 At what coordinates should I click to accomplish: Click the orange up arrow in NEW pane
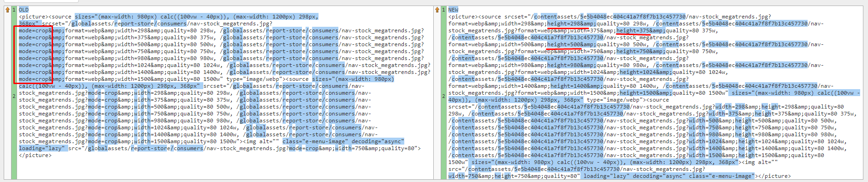coord(437,10)
